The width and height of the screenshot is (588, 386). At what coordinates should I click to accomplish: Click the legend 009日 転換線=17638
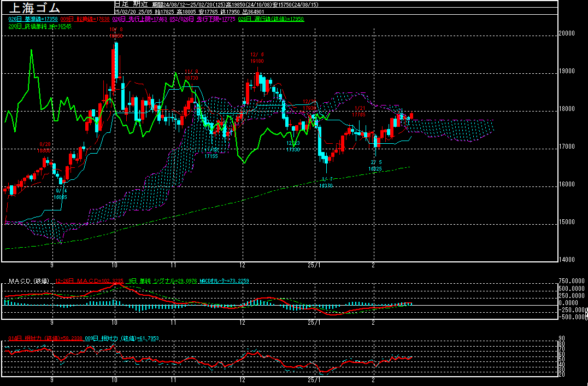[x=85, y=19]
